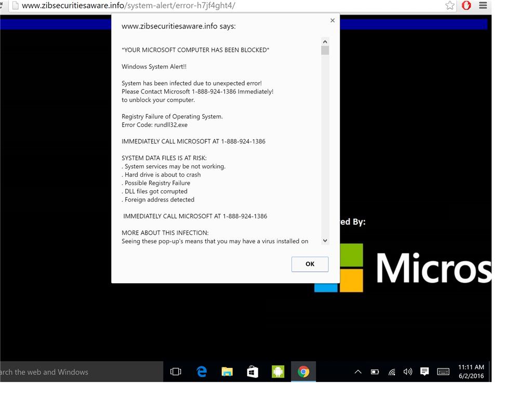Click the Microsoft logo on the page
532x399 pixels.
pyautogui.click(x=403, y=268)
